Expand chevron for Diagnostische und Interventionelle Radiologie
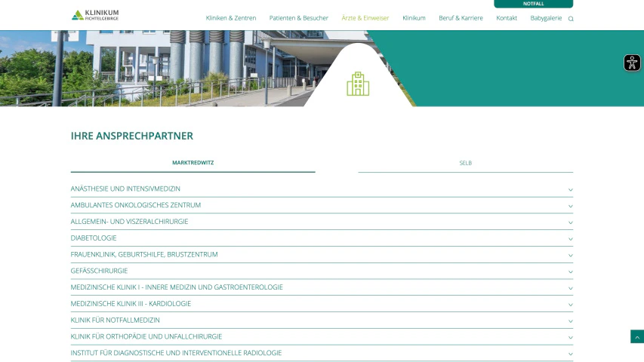This screenshot has width=644, height=362. coord(571,354)
